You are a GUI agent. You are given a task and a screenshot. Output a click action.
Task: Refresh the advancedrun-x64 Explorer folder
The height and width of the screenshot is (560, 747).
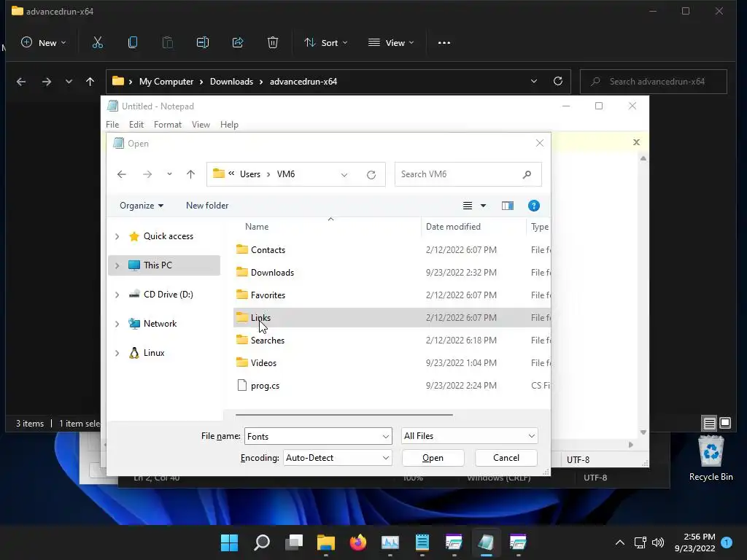(558, 82)
